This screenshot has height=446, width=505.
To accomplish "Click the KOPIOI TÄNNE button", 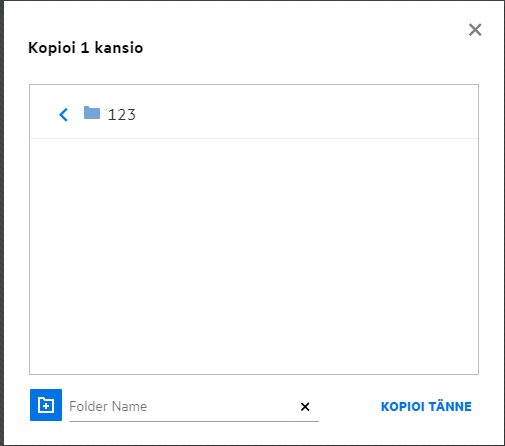I will tap(426, 407).
